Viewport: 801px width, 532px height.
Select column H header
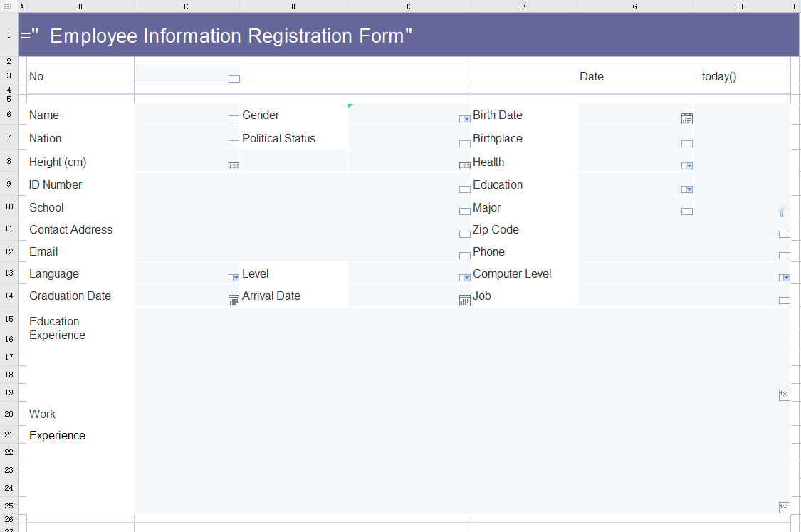click(740, 6)
